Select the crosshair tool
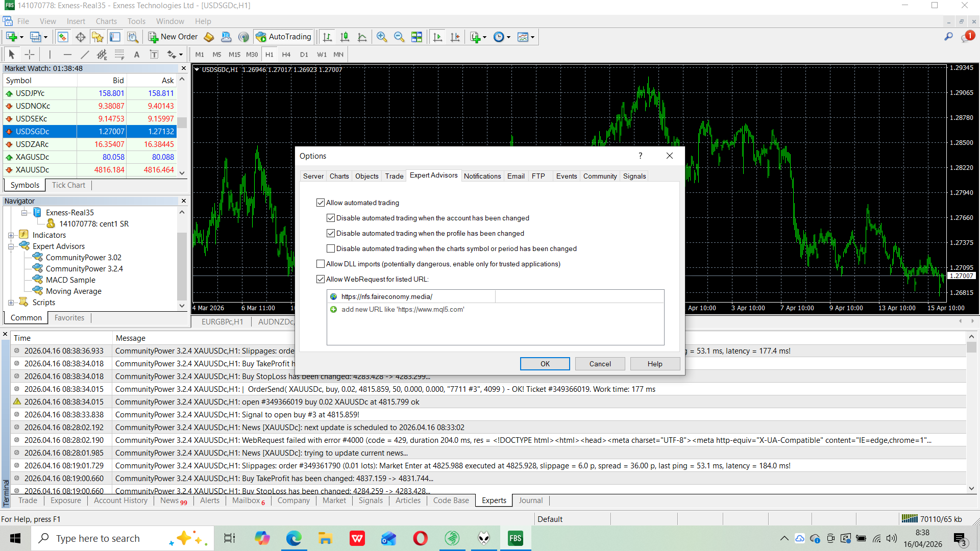 point(30,54)
